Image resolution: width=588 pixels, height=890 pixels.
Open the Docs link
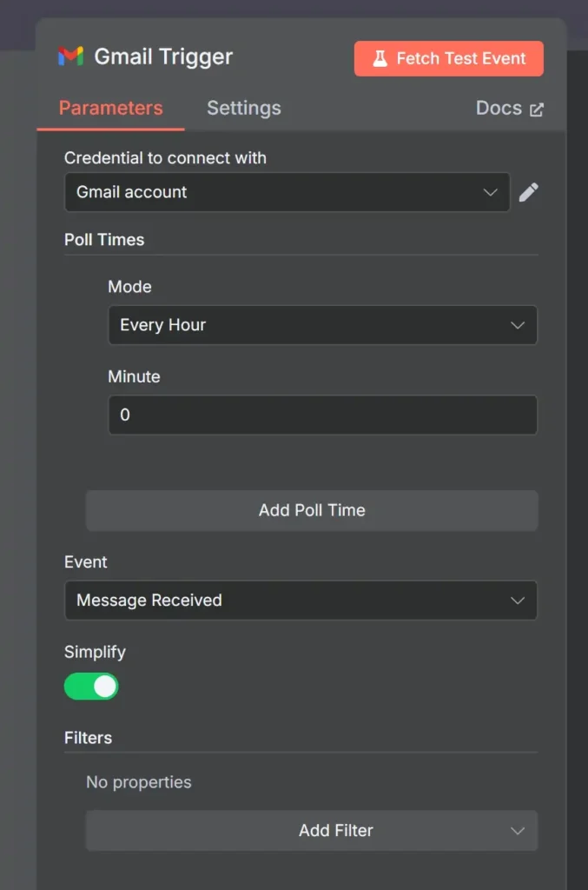[499, 109]
